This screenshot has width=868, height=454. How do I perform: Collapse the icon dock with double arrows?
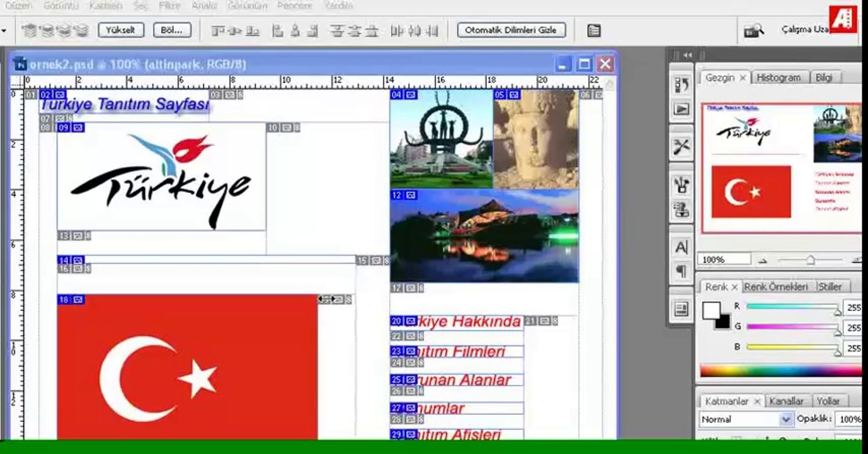687,55
